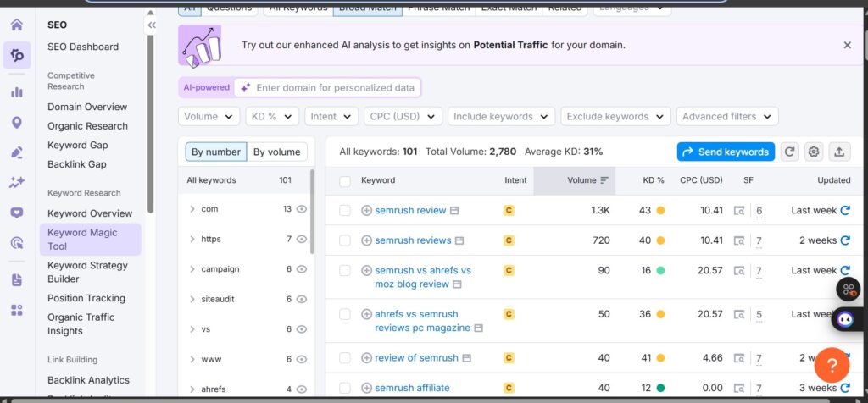Viewport: 868px width, 403px height.
Task: Open Backlink Analytics in sidebar
Action: click(88, 380)
